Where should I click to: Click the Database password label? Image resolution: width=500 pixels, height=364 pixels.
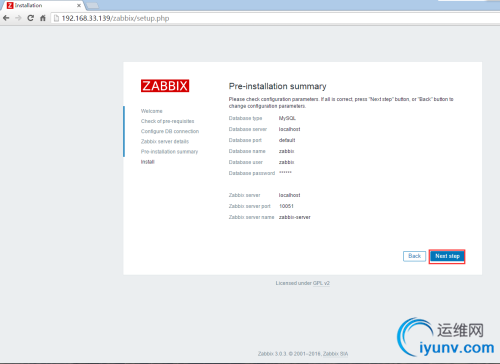pyautogui.click(x=252, y=173)
